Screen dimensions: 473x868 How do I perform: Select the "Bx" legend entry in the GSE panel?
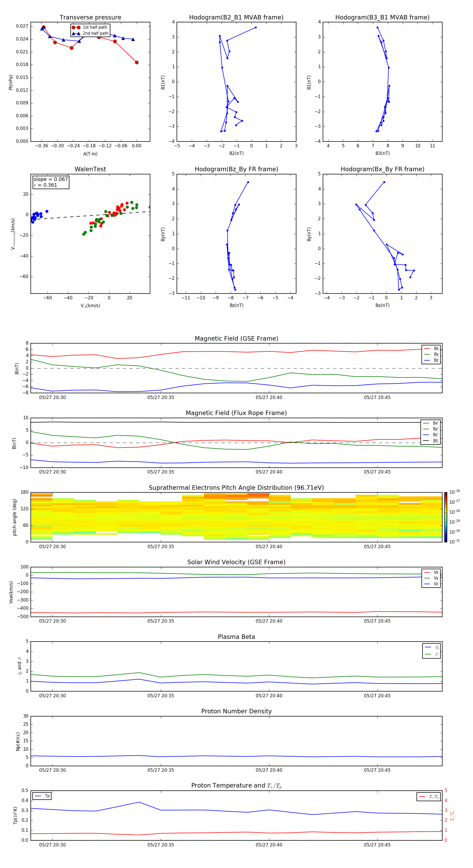(431, 349)
